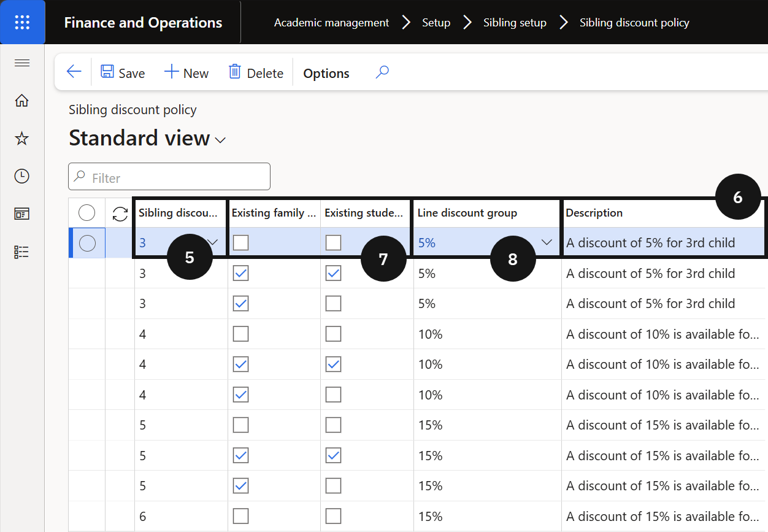Open the app launcher waffle menu
Image resolution: width=768 pixels, height=532 pixels.
click(x=22, y=22)
